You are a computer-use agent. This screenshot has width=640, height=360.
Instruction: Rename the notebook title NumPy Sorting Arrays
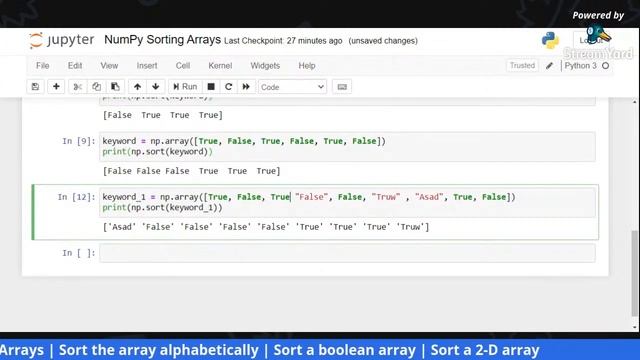162,40
